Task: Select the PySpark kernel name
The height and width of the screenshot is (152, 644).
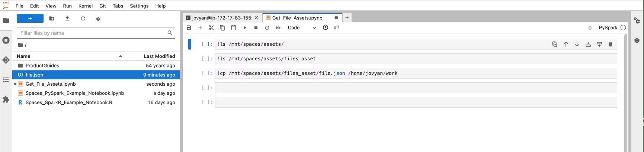Action: point(608,28)
